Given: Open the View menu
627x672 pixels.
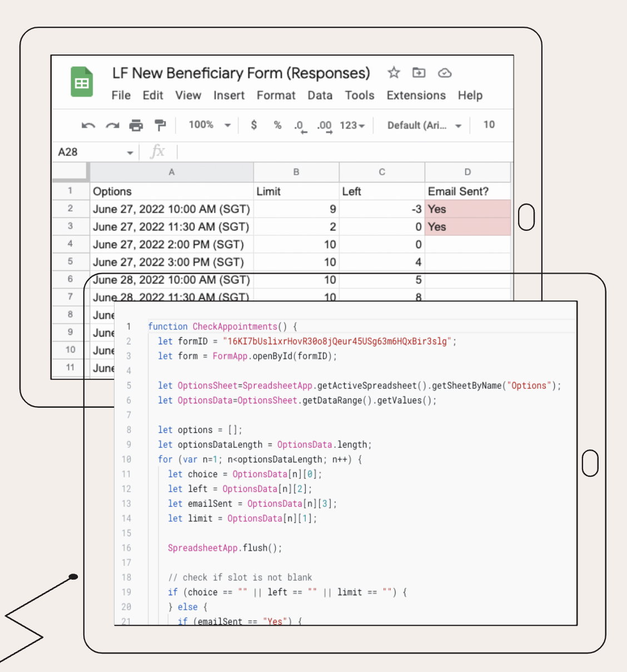Looking at the screenshot, I should coord(188,95).
